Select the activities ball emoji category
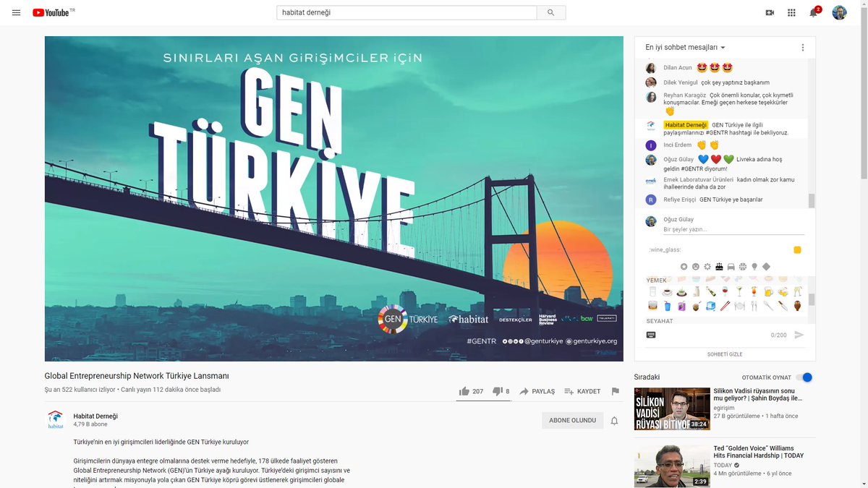 point(743,267)
